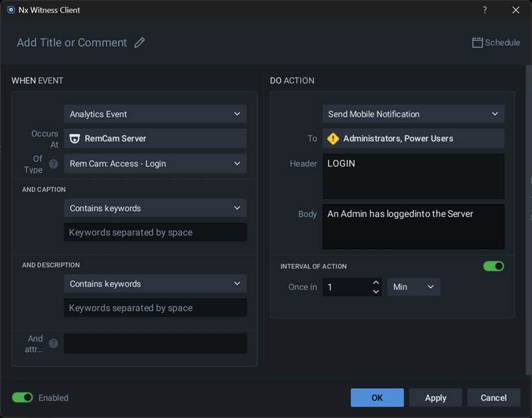Click the pencil icon to edit title
532x418 pixels.
click(x=139, y=42)
